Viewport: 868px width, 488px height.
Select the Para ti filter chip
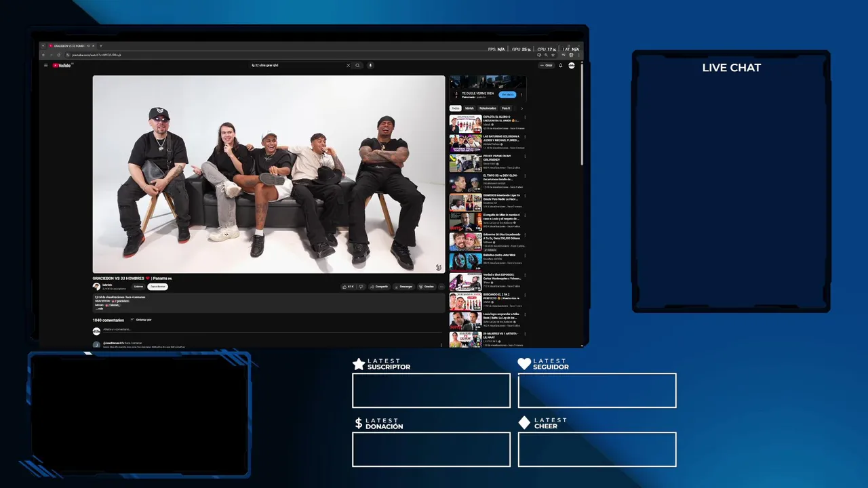tap(506, 108)
